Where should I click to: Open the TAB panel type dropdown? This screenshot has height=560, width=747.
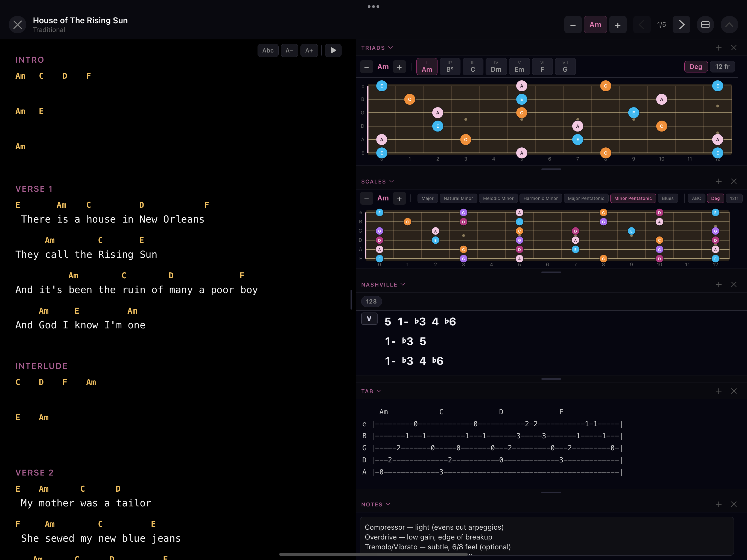click(x=371, y=391)
